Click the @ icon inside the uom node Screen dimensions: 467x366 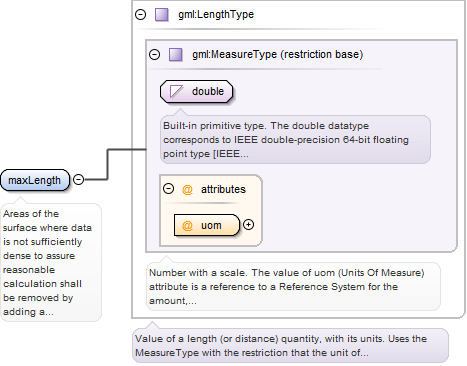[x=187, y=225]
